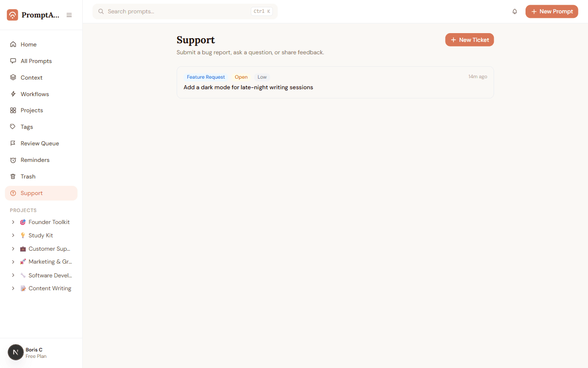The height and width of the screenshot is (368, 588).
Task: Go to Tags in the sidebar
Action: (x=41, y=127)
